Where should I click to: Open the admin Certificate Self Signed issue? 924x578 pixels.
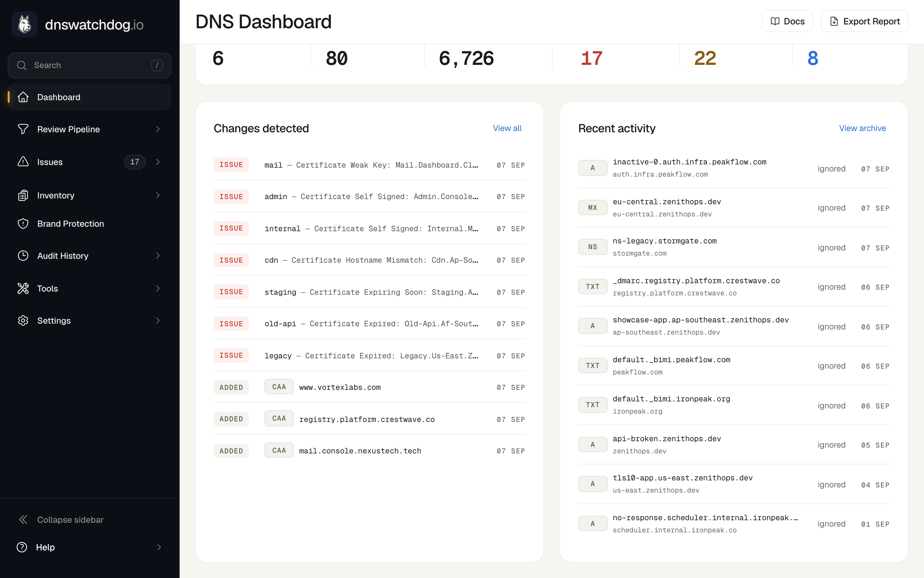coord(369,197)
